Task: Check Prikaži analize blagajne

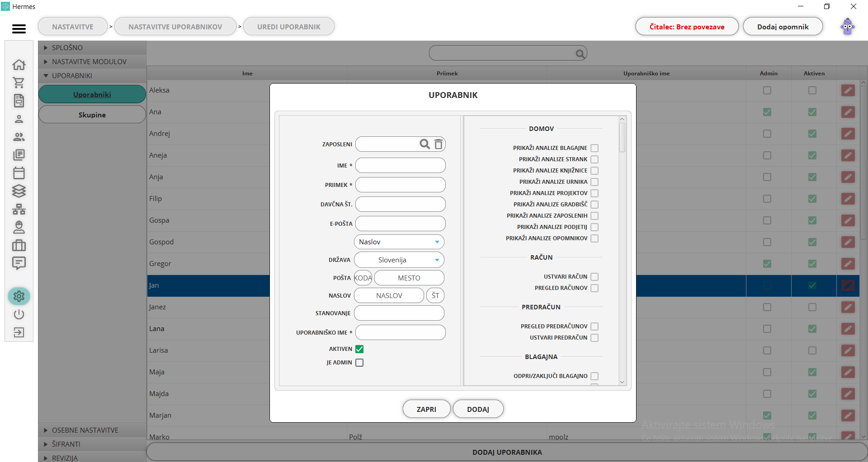Action: [x=594, y=148]
